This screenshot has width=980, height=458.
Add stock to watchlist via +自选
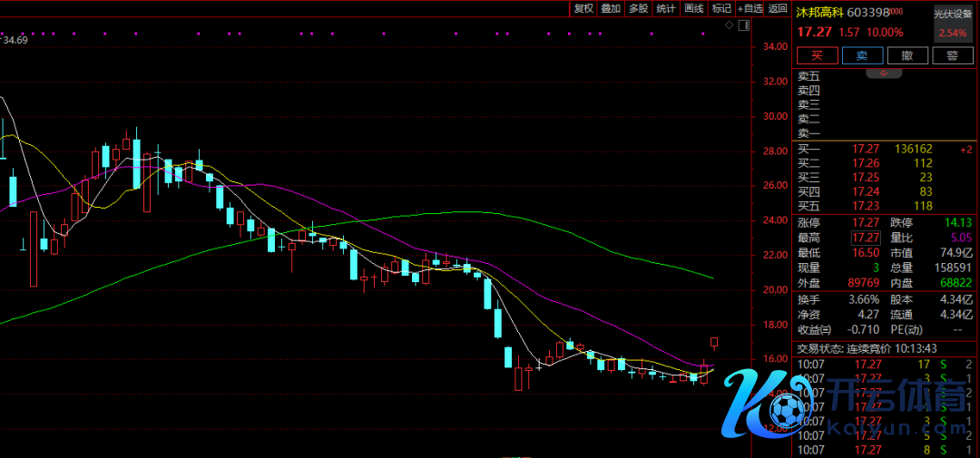pos(750,8)
